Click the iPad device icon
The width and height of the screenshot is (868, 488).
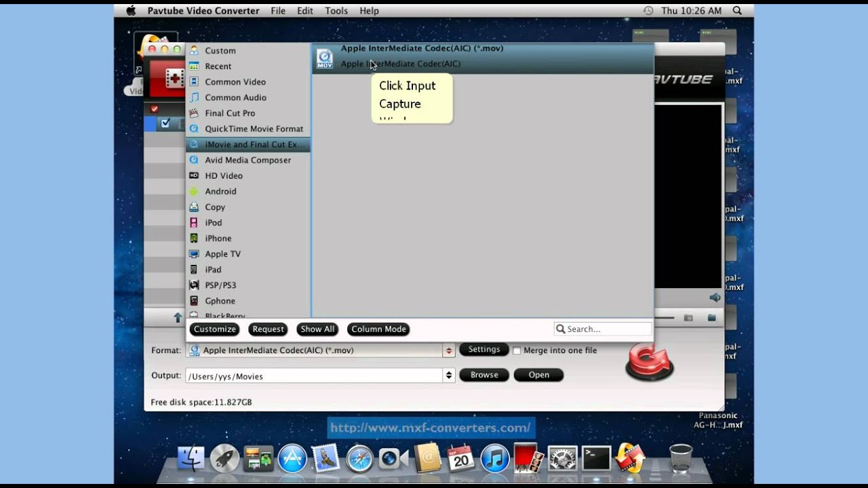pos(194,269)
